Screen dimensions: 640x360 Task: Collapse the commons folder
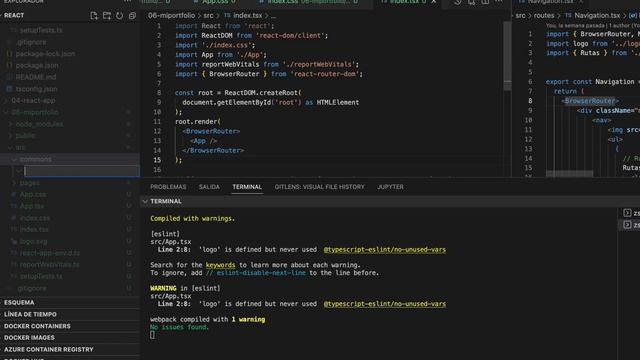[x=15, y=159]
